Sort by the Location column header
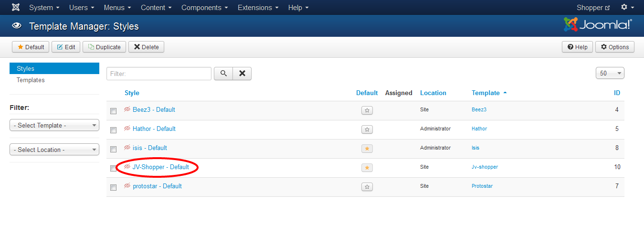The width and height of the screenshot is (644, 237). (433, 93)
